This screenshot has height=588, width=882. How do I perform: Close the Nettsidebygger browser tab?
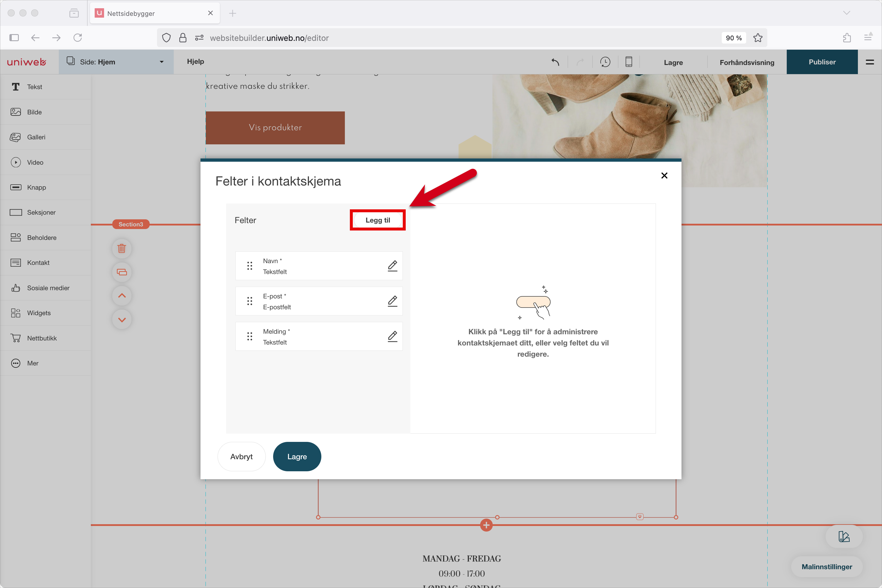[211, 13]
